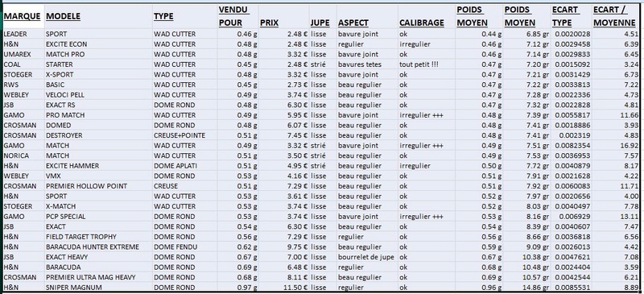Click the EXCITE ECON model cell
The width and height of the screenshot is (644, 294).
[98, 44]
